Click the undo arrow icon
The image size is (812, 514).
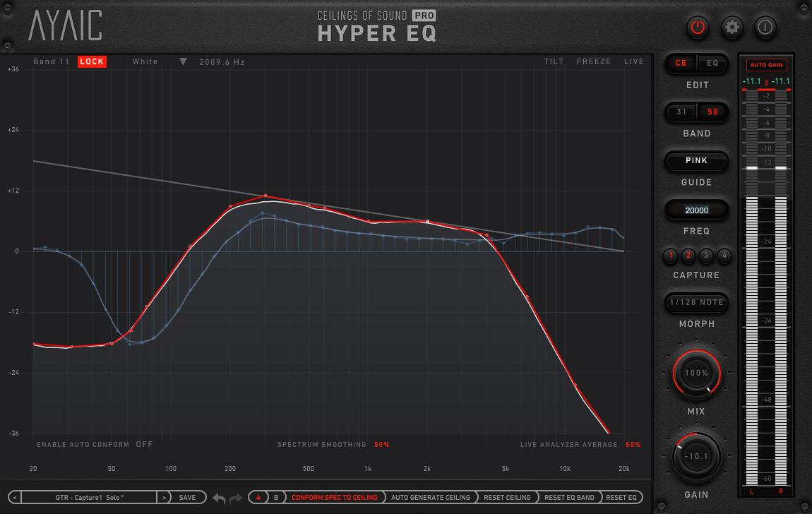click(x=220, y=498)
